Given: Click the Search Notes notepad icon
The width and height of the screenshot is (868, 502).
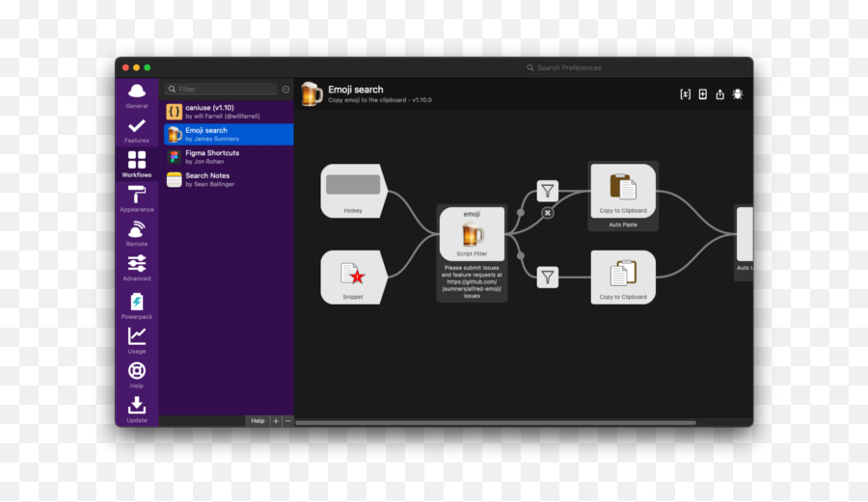Looking at the screenshot, I should (x=174, y=179).
